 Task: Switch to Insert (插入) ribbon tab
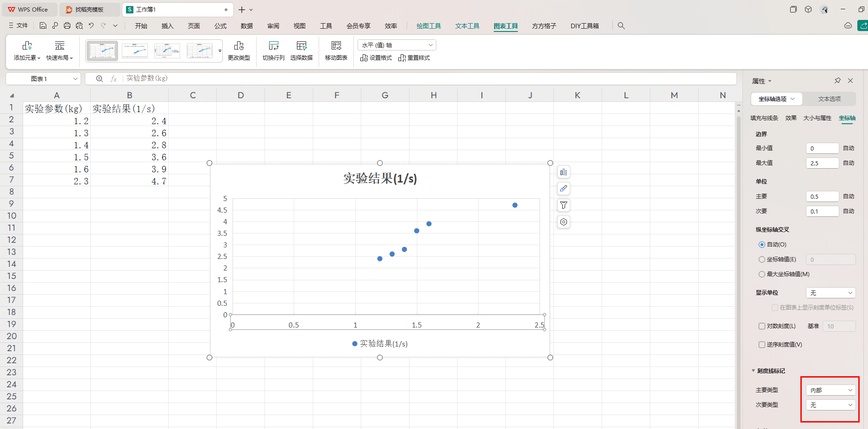point(167,26)
